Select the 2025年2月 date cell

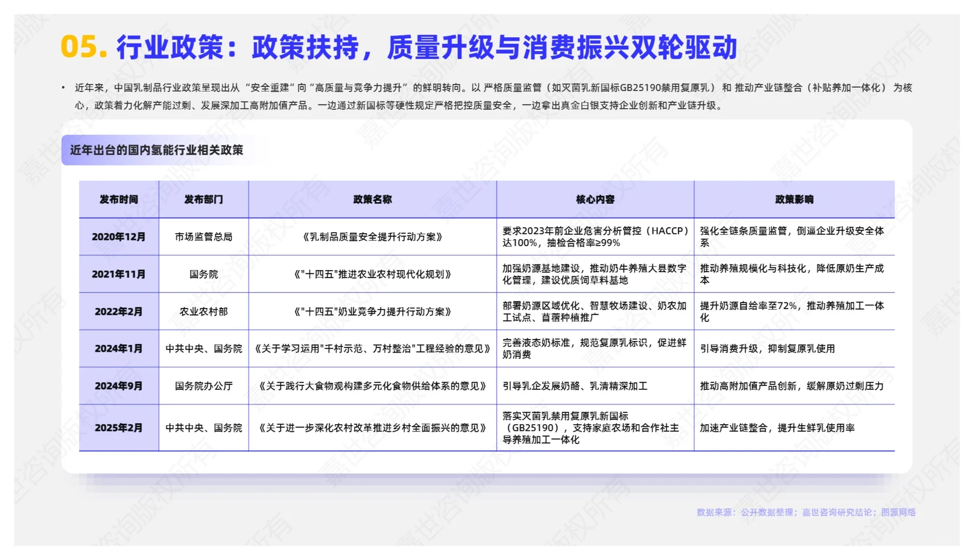click(x=118, y=429)
